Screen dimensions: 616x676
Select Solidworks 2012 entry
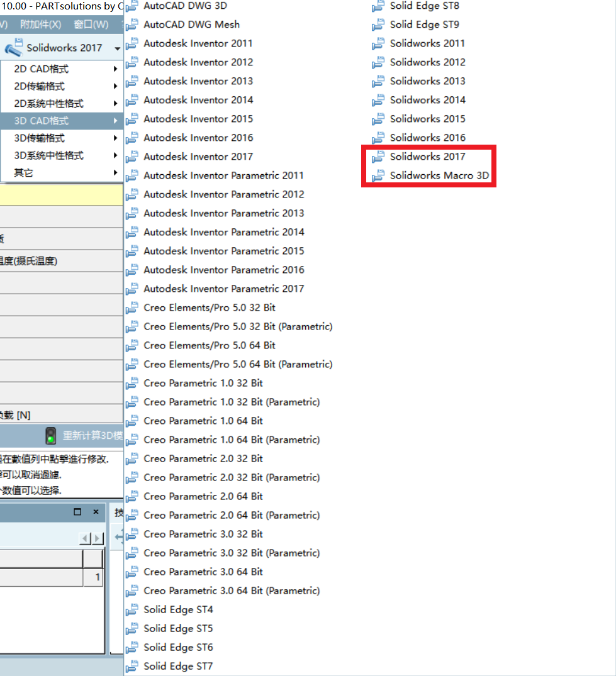(427, 62)
